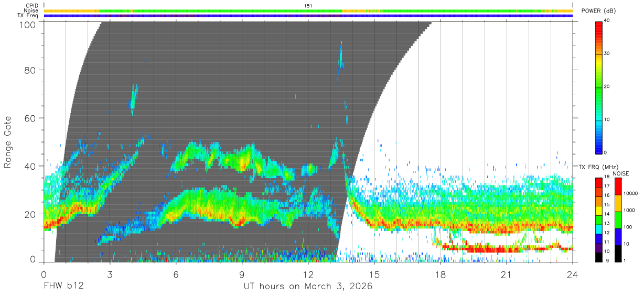Image resolution: width=644 pixels, height=297 pixels.
Task: Click the '13' label on TX FRQ scale
Action: (607, 224)
